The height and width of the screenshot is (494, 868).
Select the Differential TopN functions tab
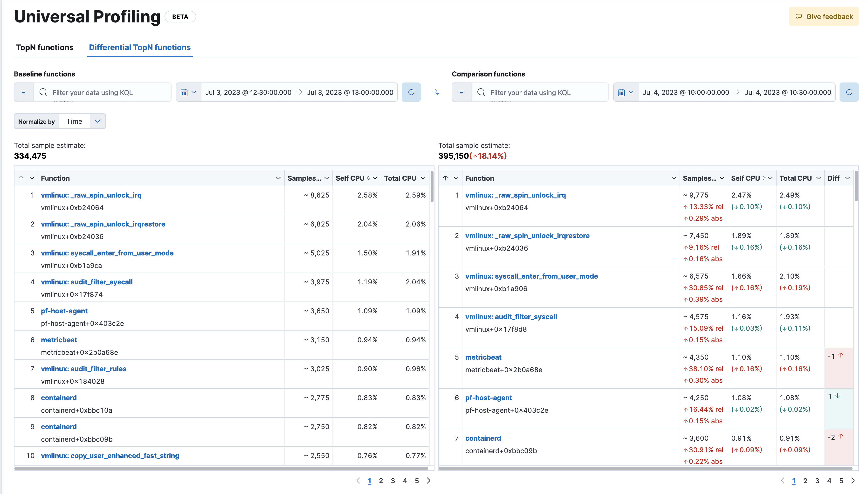(140, 48)
